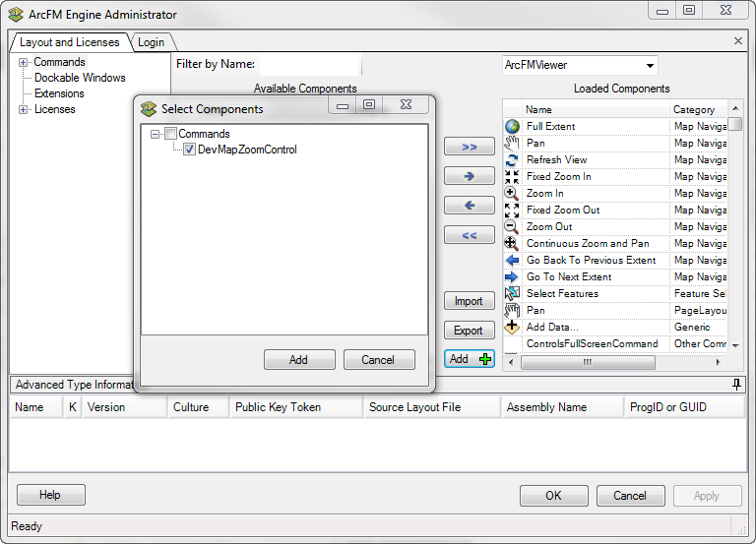This screenshot has width=756, height=544.
Task: Click the Fixed Zoom In icon
Action: click(512, 176)
